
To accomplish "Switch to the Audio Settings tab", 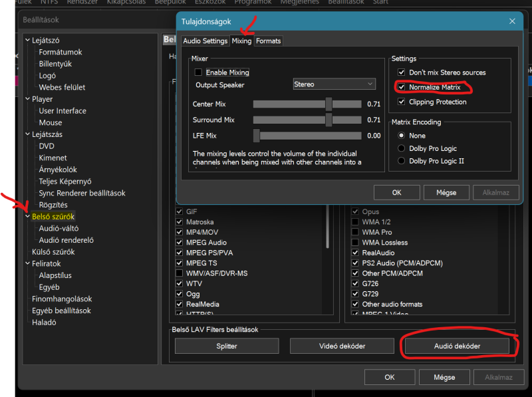I will point(205,41).
